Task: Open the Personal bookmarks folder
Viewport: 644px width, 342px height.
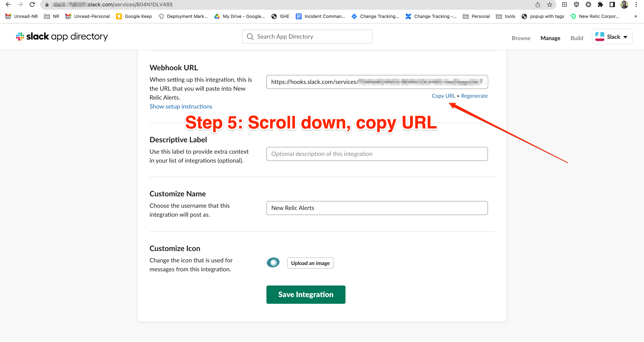Action: [x=476, y=16]
